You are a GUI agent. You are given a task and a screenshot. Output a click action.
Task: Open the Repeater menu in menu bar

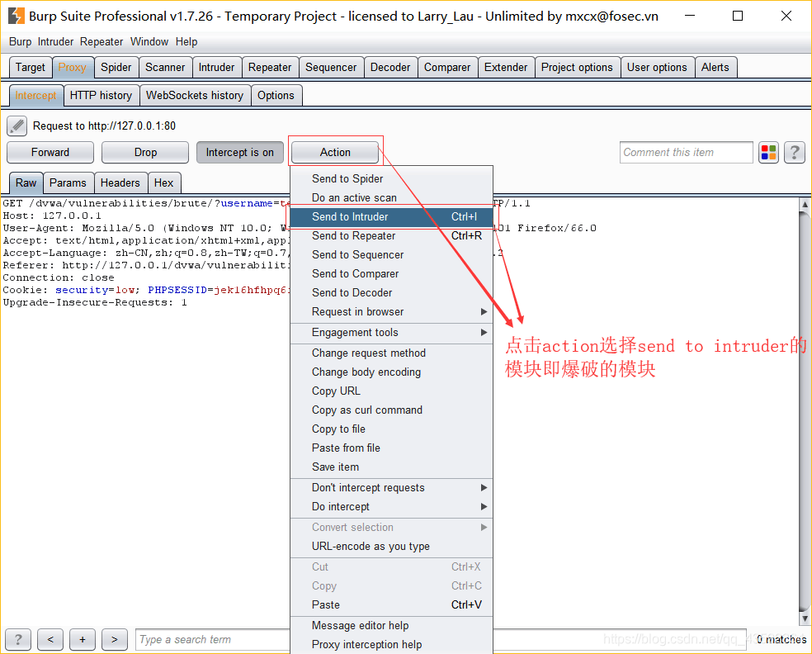pos(101,41)
